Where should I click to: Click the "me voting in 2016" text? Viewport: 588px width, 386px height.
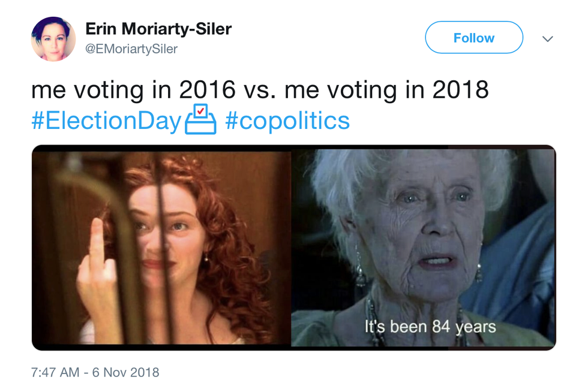[133, 90]
